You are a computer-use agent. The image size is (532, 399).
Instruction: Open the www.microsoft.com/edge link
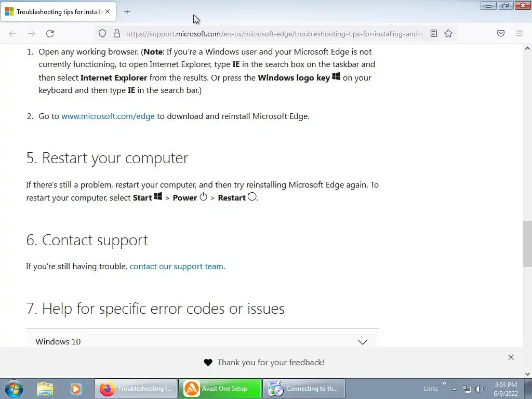pyautogui.click(x=108, y=116)
